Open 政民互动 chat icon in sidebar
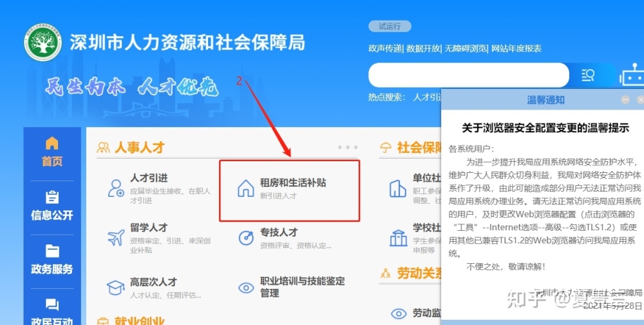This screenshot has width=644, height=325. click(52, 305)
